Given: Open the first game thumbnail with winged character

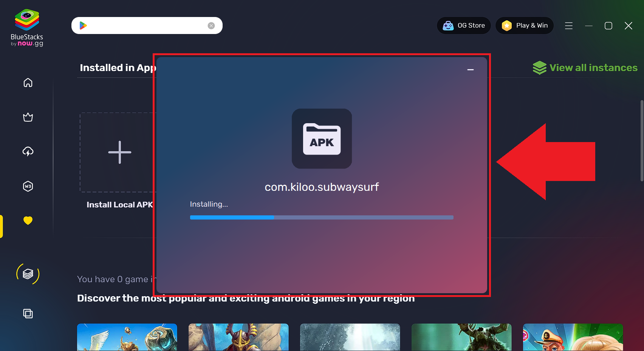Looking at the screenshot, I should coord(127,337).
